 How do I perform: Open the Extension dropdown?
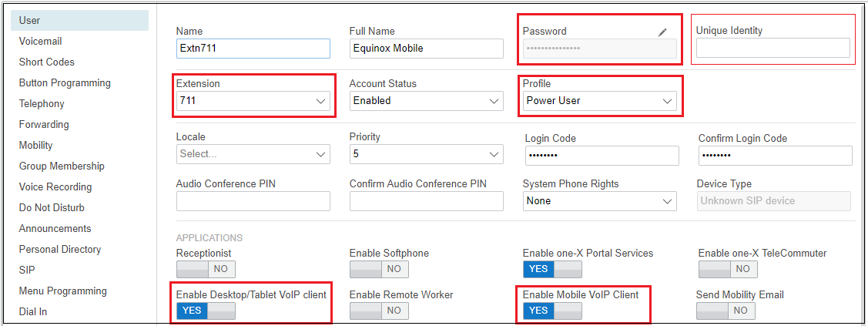(x=253, y=101)
